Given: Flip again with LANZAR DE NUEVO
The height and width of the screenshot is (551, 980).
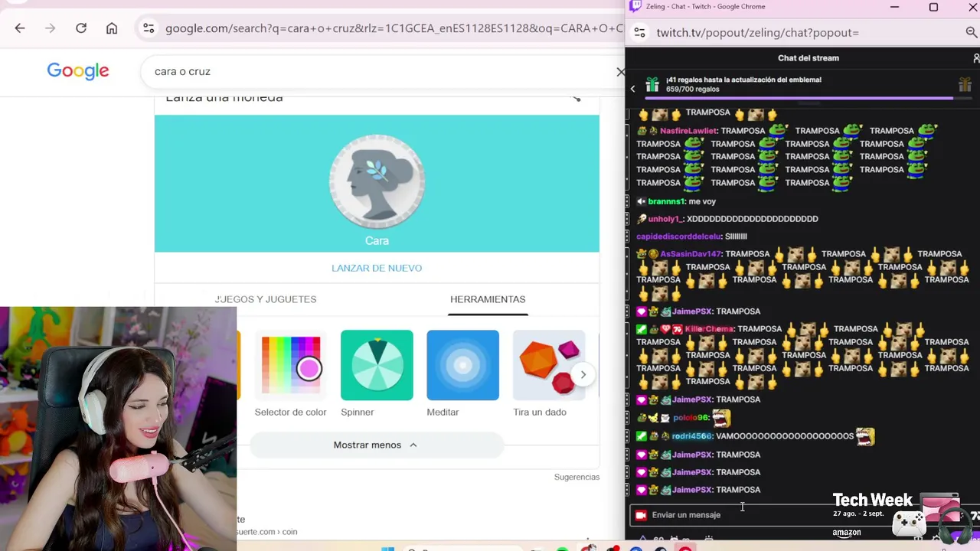Looking at the screenshot, I should [x=377, y=268].
